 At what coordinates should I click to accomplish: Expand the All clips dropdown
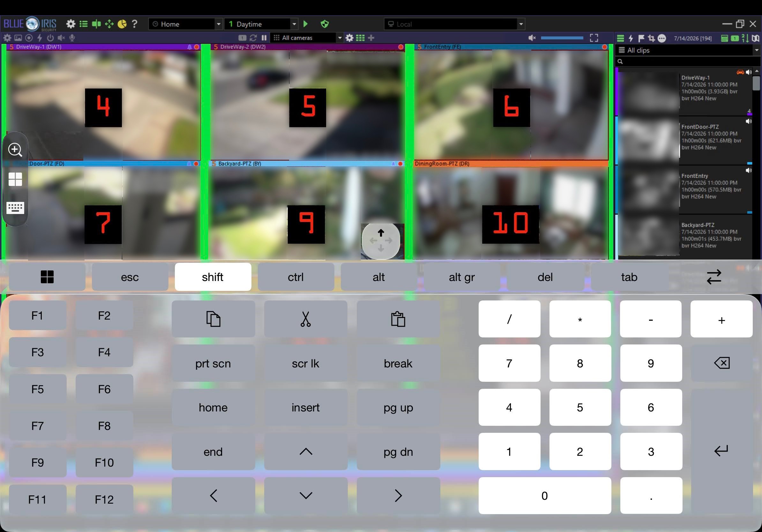(x=756, y=50)
